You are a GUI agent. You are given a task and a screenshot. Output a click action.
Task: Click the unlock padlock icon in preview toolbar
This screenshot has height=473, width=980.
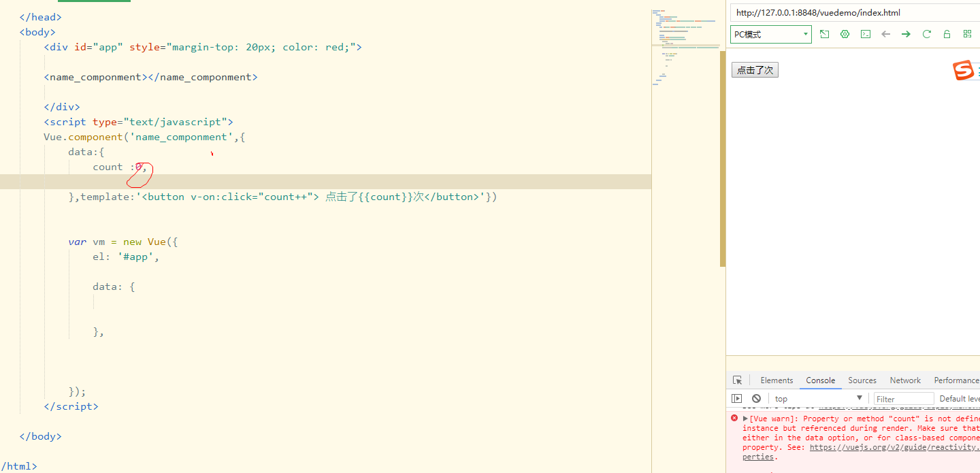click(x=947, y=34)
